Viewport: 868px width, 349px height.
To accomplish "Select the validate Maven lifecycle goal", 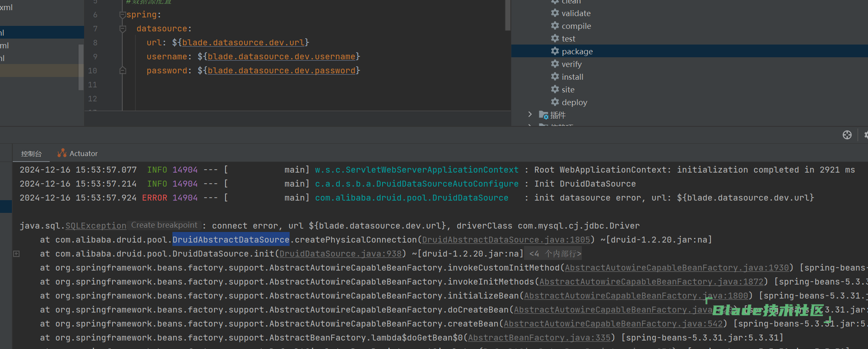I will click(x=576, y=13).
